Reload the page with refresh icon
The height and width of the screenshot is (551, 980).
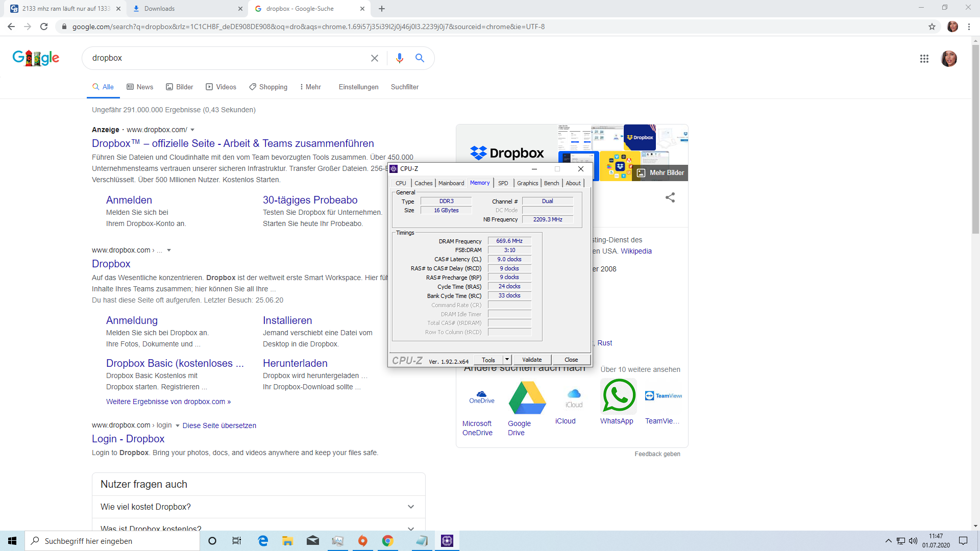(x=44, y=27)
